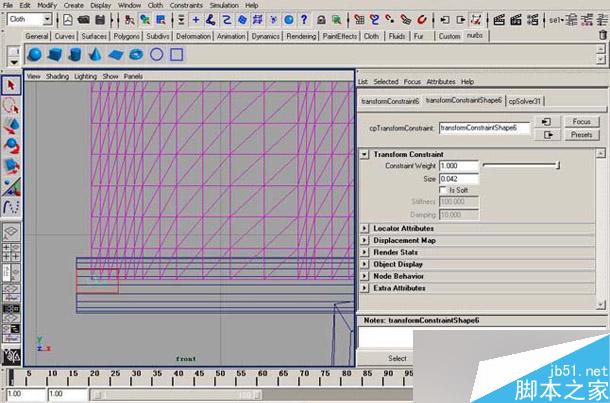The width and height of the screenshot is (610, 403).
Task: Click the Constraint Weight value field
Action: (x=459, y=166)
